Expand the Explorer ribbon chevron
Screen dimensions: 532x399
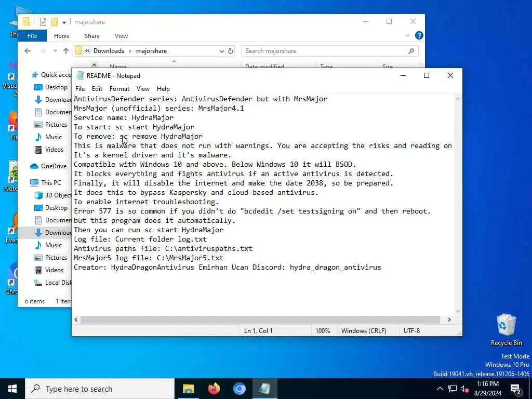coord(407,35)
